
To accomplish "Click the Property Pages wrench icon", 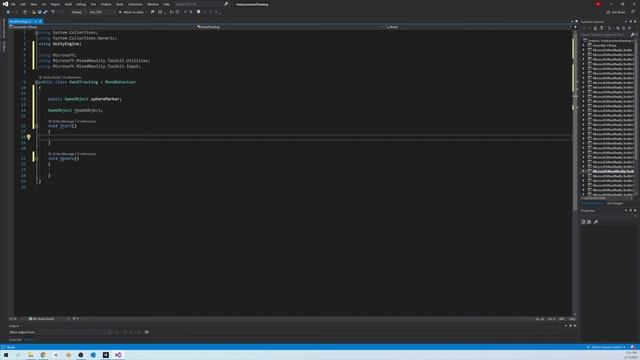I will [596, 222].
